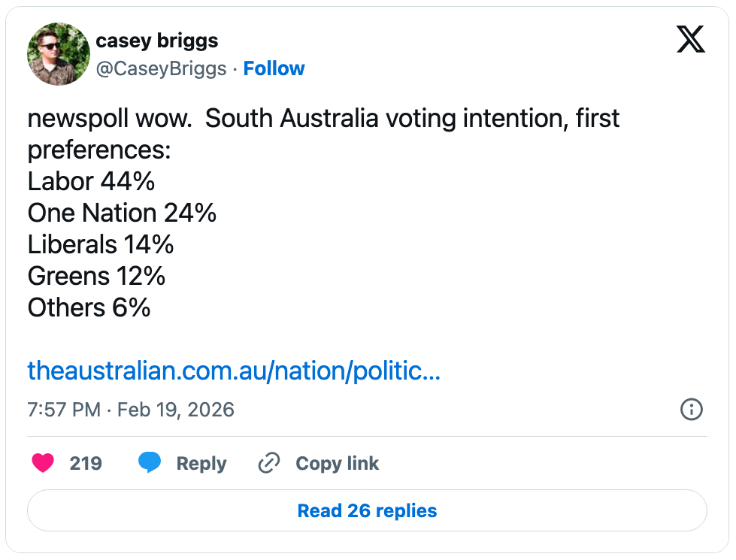
Task: Open the @CaseyBriggs handle link
Action: 161,68
